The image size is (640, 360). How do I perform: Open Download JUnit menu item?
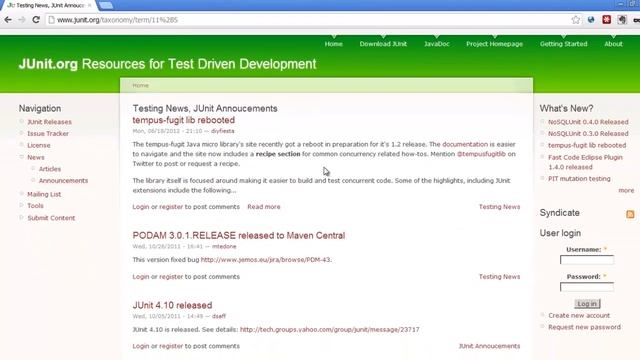(383, 44)
